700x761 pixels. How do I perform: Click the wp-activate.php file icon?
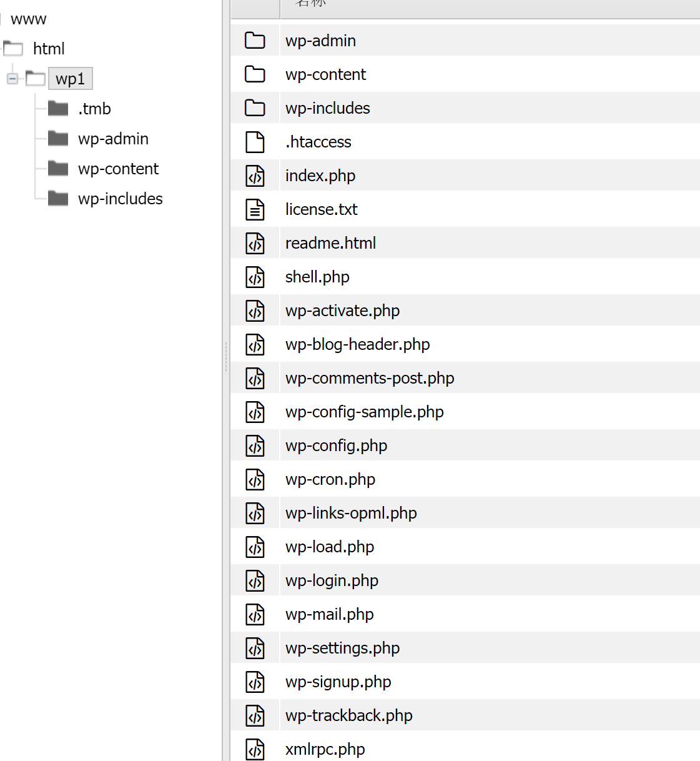click(255, 311)
